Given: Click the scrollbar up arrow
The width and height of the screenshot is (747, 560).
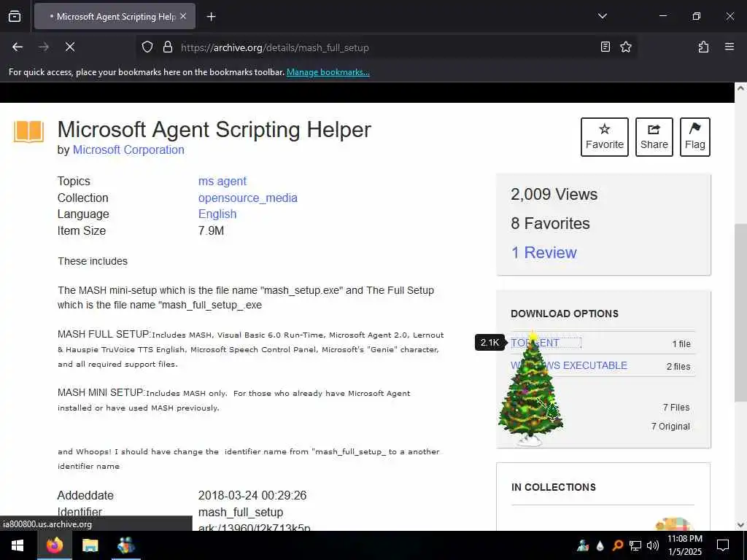Looking at the screenshot, I should tap(740, 88).
